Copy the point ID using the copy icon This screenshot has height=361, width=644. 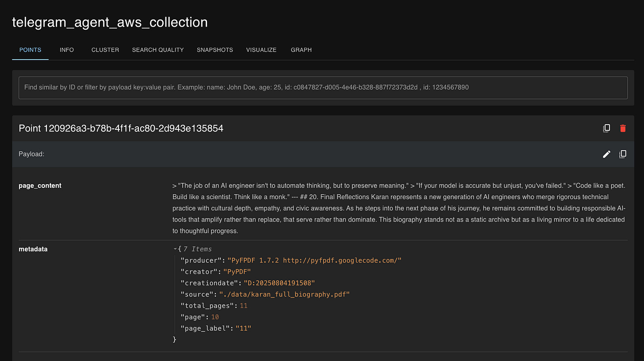606,128
